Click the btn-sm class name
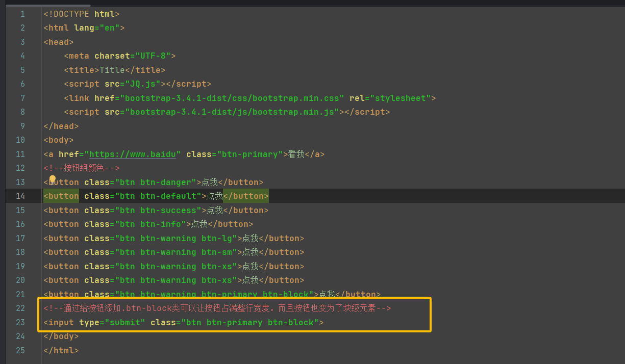Screen dimensions: 625x364 217,252
